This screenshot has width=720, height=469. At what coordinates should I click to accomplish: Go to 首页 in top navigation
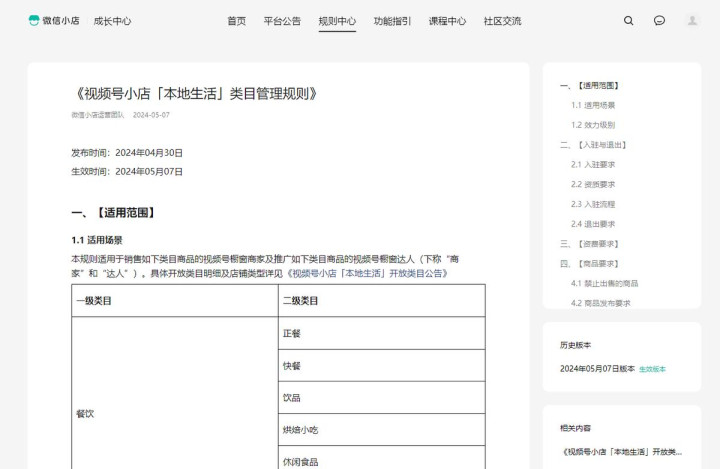(x=236, y=21)
